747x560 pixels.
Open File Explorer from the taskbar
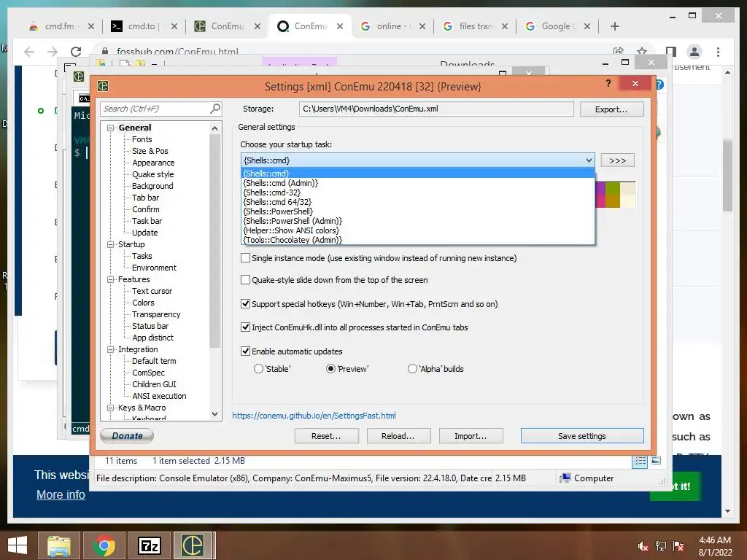[59, 545]
